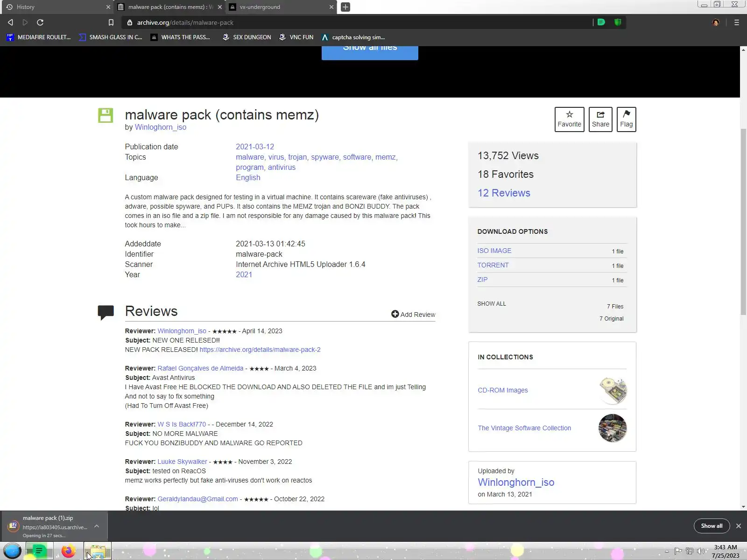Screen dimensions: 747x560
Task: Switch to the History tab
Action: 56,7
